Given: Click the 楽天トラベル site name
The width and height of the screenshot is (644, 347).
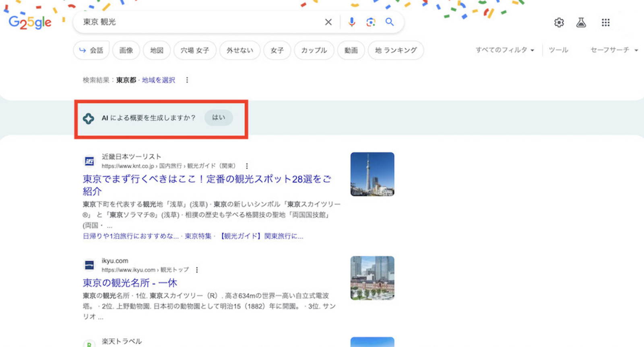Looking at the screenshot, I should coord(122,341).
